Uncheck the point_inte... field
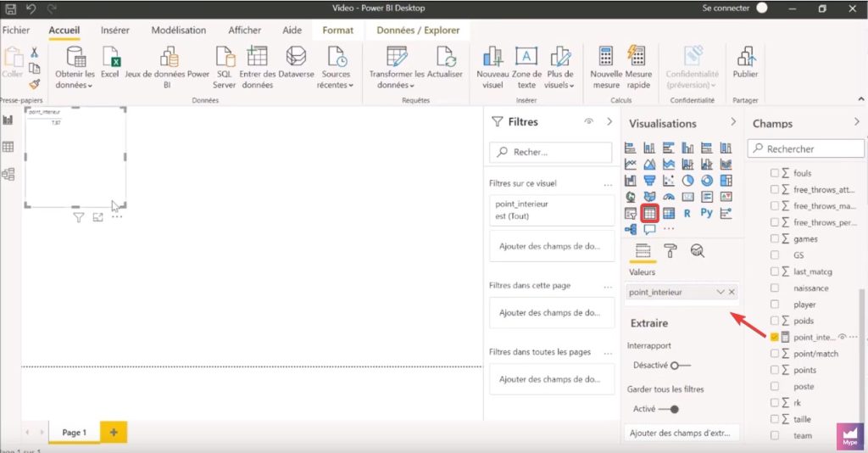The height and width of the screenshot is (453, 868). [x=775, y=337]
